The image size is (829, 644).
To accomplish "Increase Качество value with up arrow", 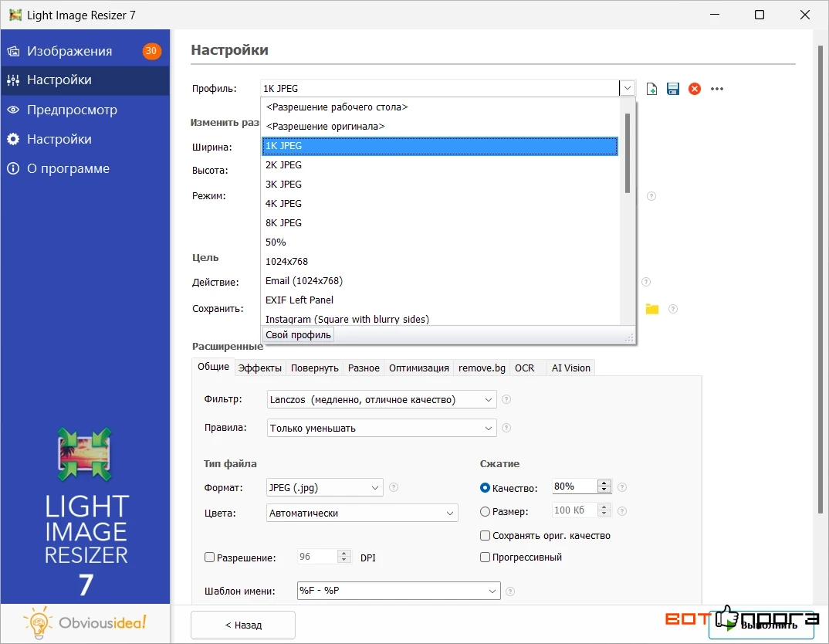I will point(604,483).
